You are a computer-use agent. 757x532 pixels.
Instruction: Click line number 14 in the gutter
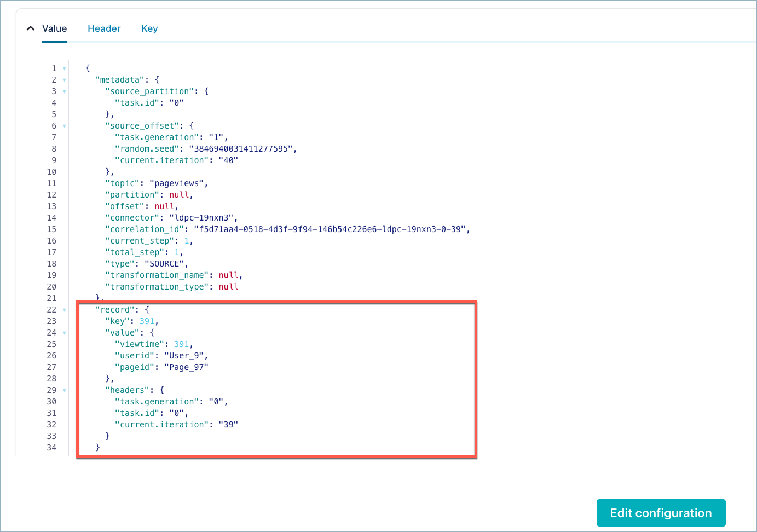tap(51, 218)
